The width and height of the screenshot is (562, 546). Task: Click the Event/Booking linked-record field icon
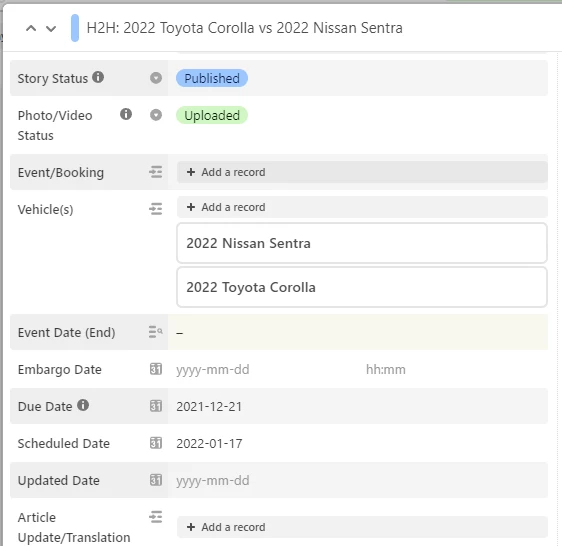[156, 172]
